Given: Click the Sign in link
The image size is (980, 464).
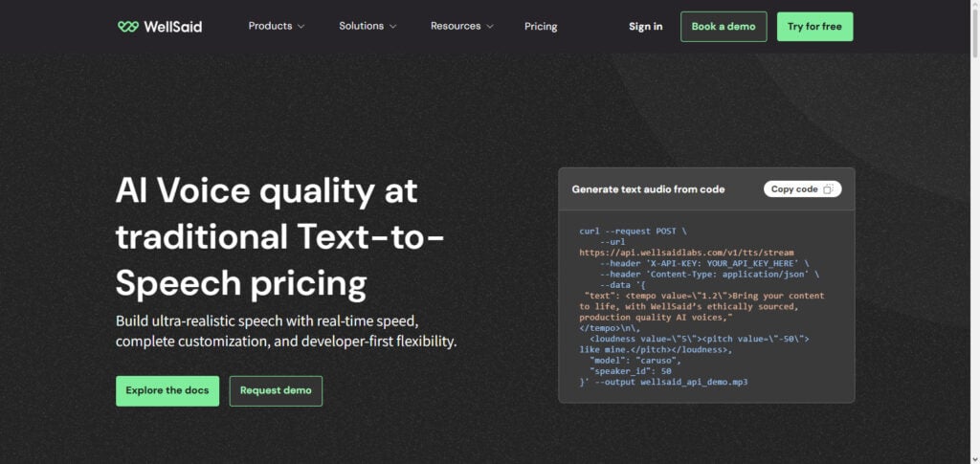Looking at the screenshot, I should tap(646, 26).
